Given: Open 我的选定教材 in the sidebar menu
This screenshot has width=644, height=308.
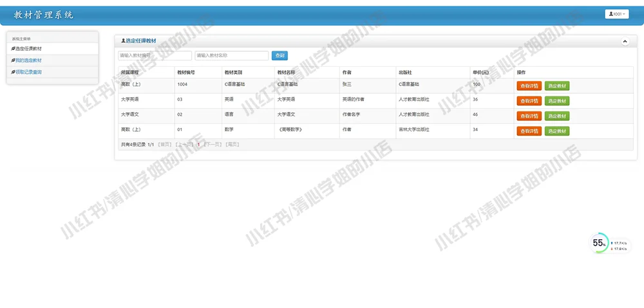Looking at the screenshot, I should (x=53, y=60).
